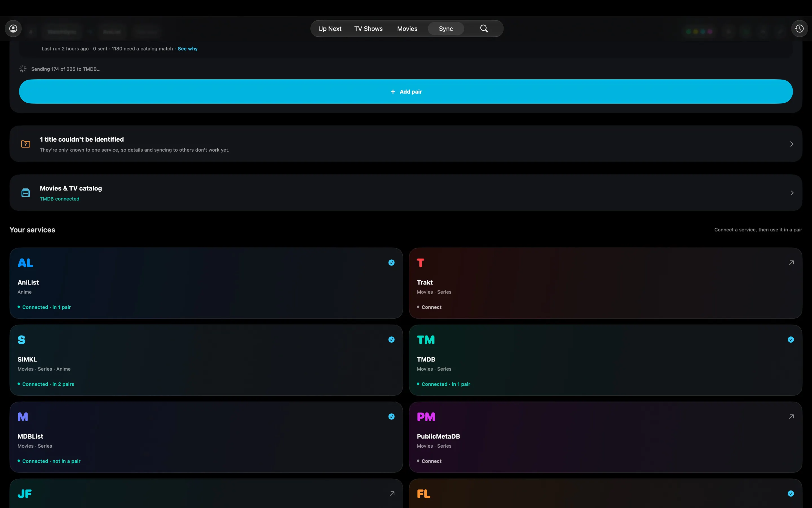Click "TMDB connected" status text
This screenshot has width=812, height=508.
tap(60, 199)
